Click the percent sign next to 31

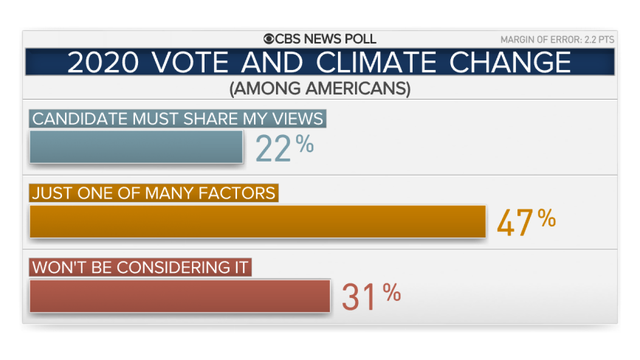tap(392, 293)
